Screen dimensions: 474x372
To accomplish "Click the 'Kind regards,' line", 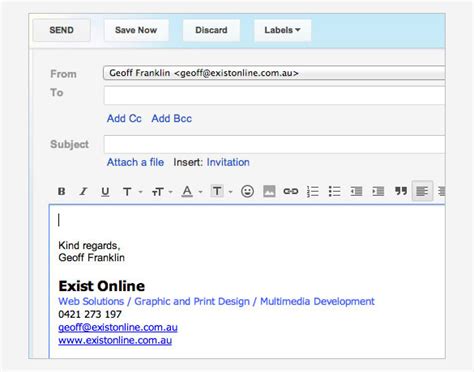I will pos(89,246).
